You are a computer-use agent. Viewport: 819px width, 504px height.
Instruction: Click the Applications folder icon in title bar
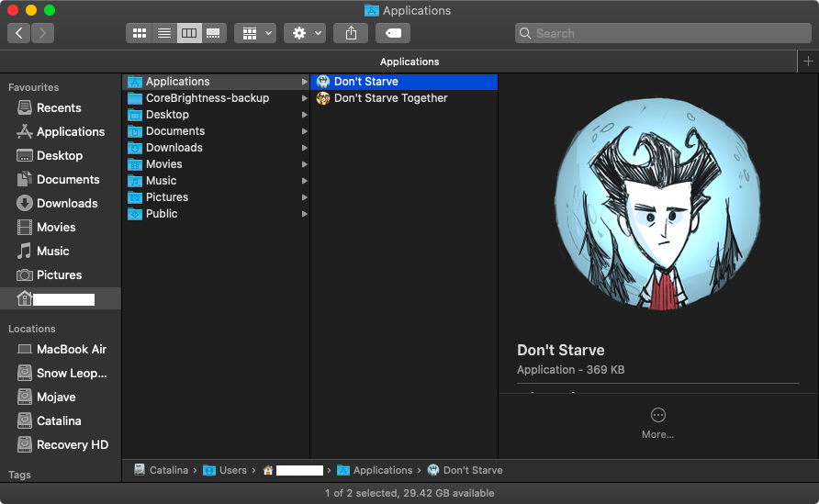[371, 10]
